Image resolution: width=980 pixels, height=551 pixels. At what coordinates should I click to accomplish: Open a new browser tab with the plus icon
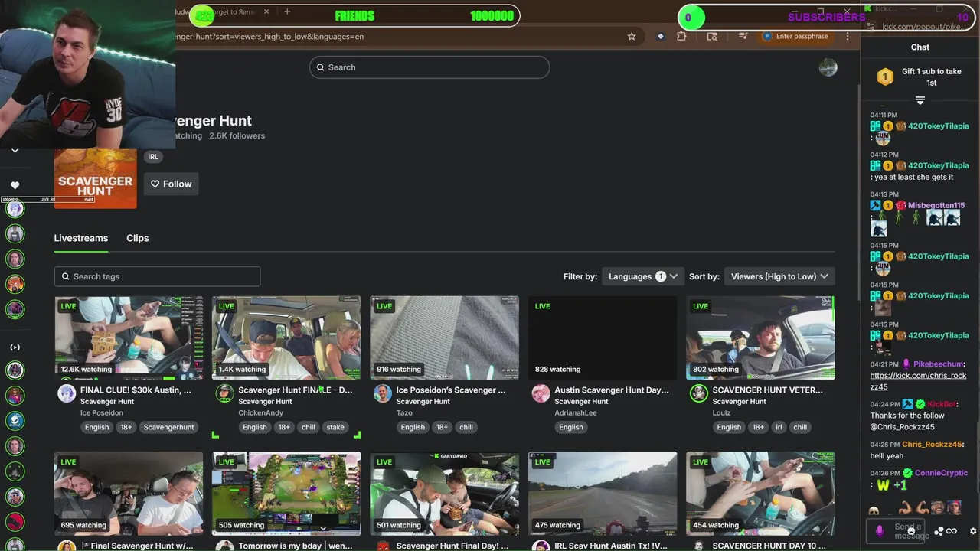point(287,11)
